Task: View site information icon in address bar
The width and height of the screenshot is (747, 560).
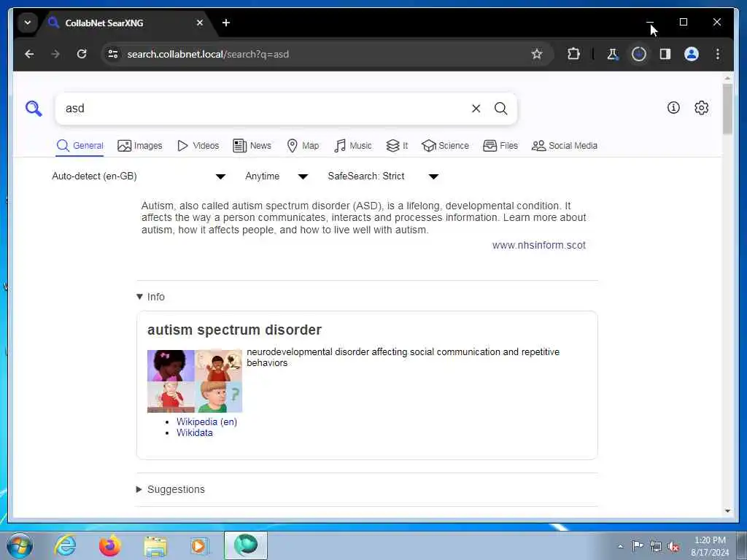Action: pyautogui.click(x=113, y=54)
